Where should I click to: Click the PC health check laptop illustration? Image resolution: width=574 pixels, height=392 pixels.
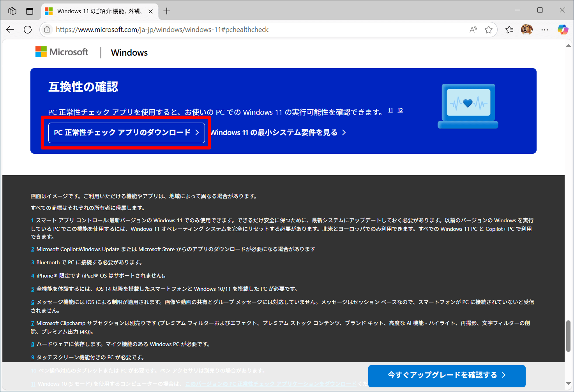tap(468, 106)
